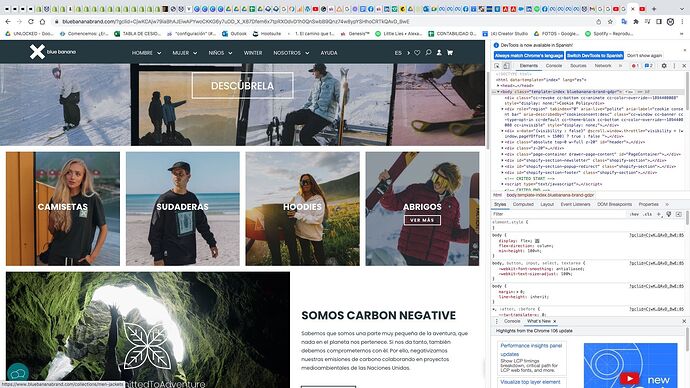Add a new style rule with plus icon
Screen dimensions: 690x388
(659, 214)
